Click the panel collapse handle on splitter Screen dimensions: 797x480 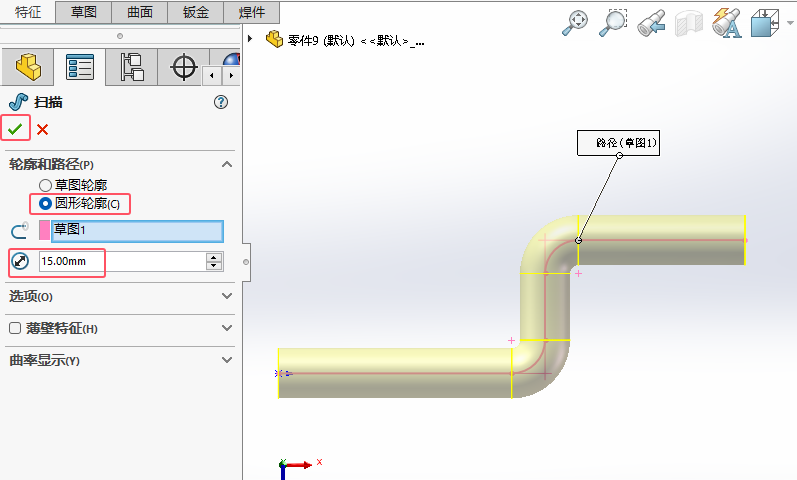[246, 262]
